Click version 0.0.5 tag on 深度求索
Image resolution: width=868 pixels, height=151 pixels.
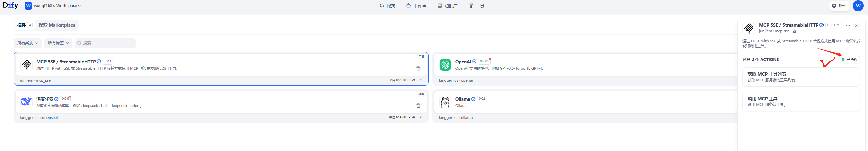tap(66, 99)
